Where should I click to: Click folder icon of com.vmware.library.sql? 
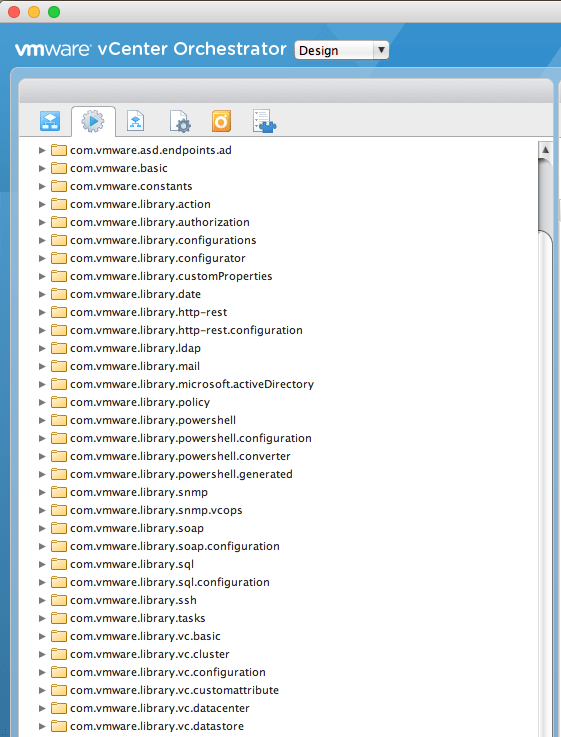(x=59, y=564)
